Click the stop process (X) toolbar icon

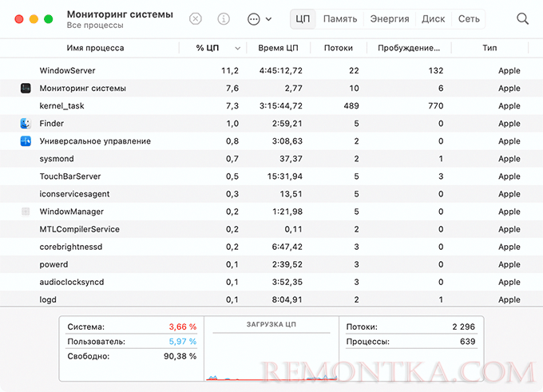(196, 18)
